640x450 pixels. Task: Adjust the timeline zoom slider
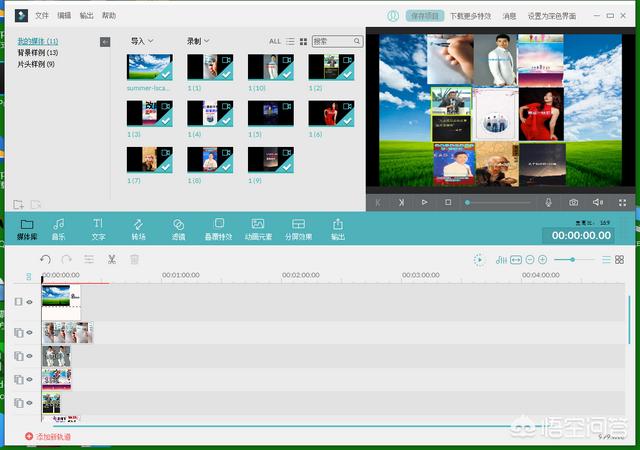tap(574, 260)
